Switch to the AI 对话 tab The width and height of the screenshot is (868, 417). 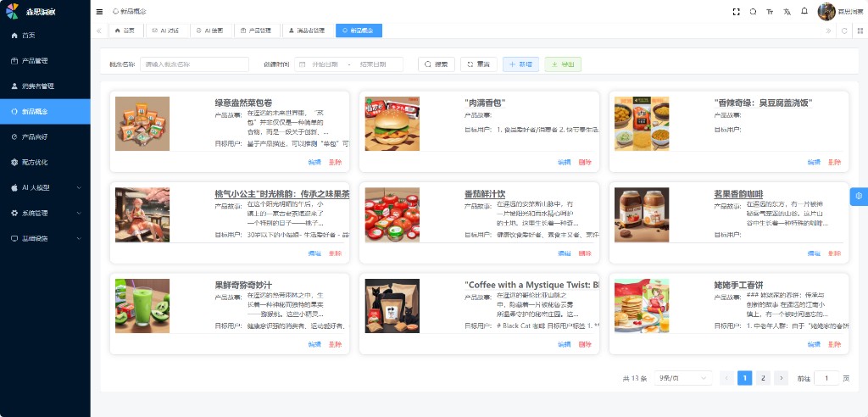pos(166,31)
